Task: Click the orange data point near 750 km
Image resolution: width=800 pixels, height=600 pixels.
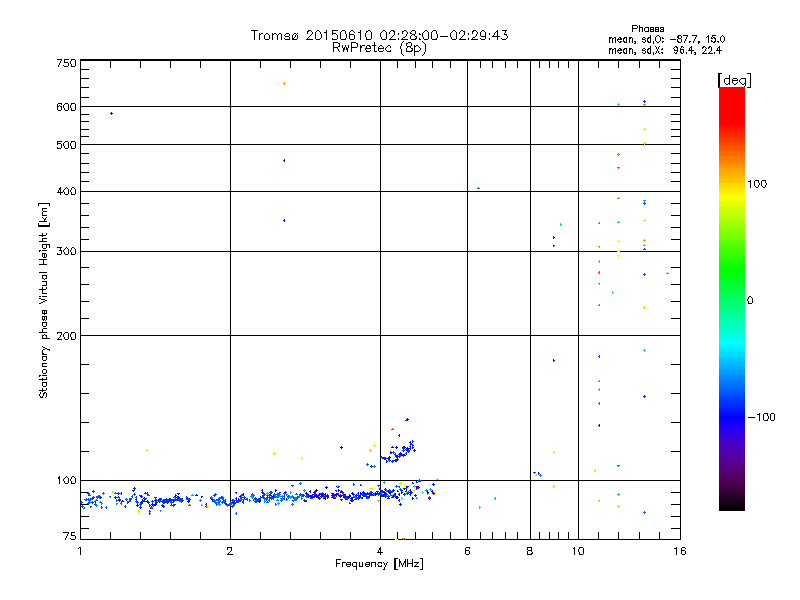Action: tap(284, 84)
